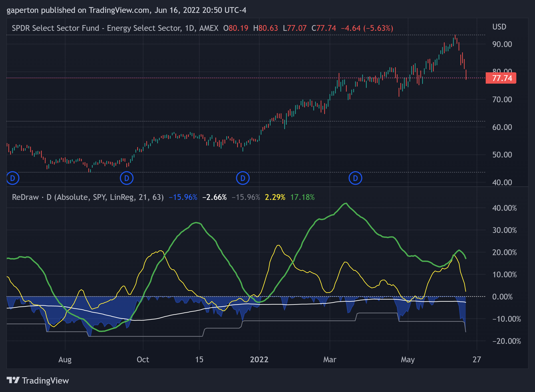Click the 40.00 price axis label

(502, 183)
